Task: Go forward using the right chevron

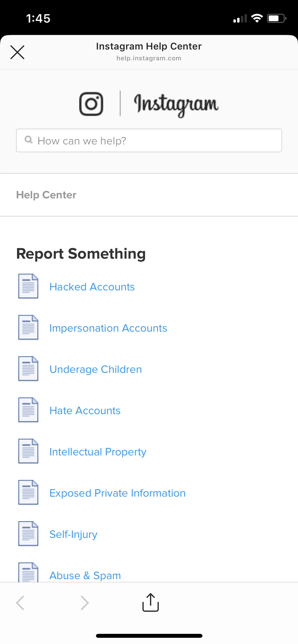Action: 85,603
